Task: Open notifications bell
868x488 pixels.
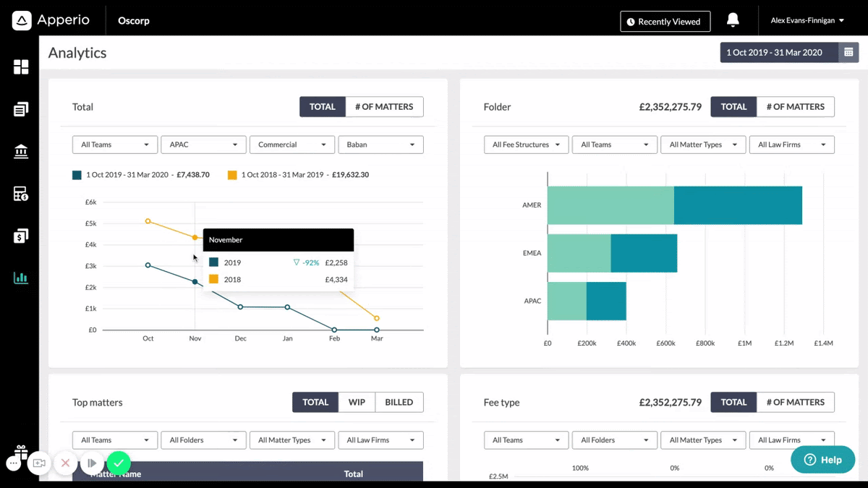Action: (733, 20)
